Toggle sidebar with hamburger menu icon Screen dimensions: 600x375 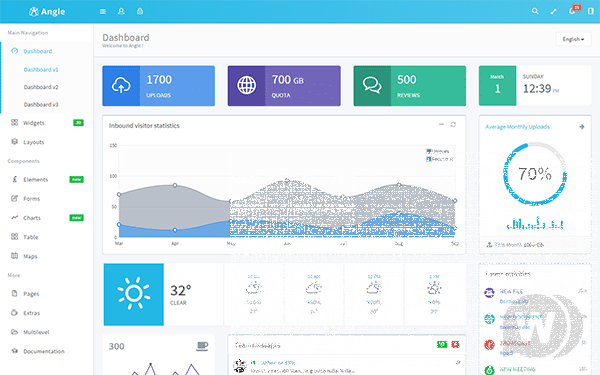click(x=103, y=11)
